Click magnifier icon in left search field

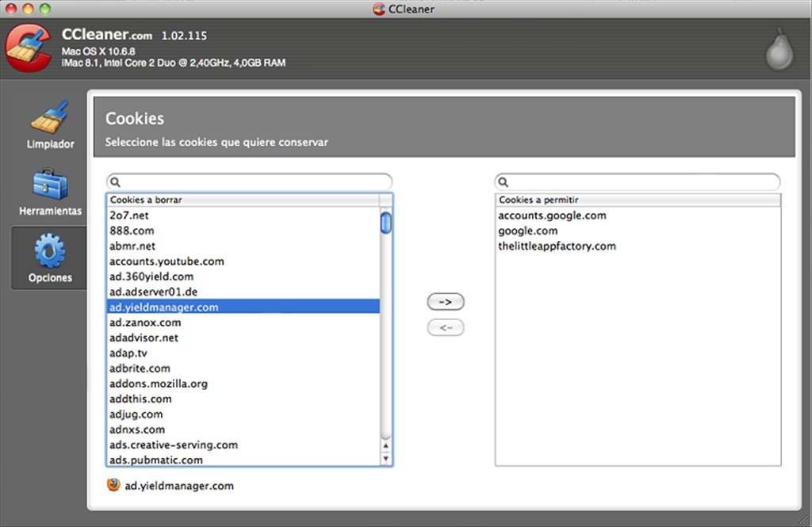point(116,182)
